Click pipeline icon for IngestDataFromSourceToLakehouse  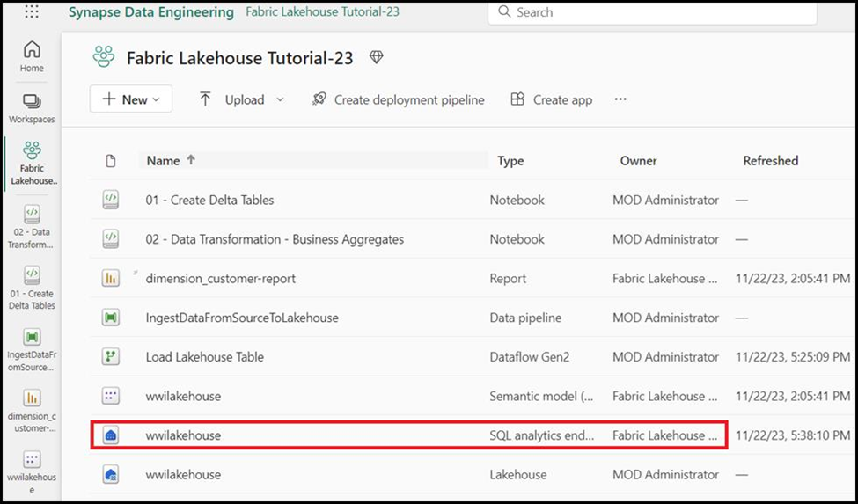pyautogui.click(x=111, y=318)
